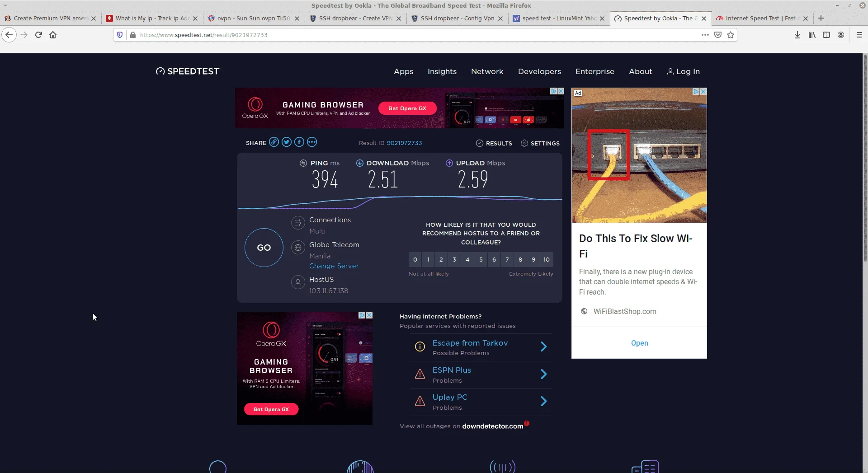The height and width of the screenshot is (473, 868).
Task: Reload the current page
Action: tap(38, 35)
